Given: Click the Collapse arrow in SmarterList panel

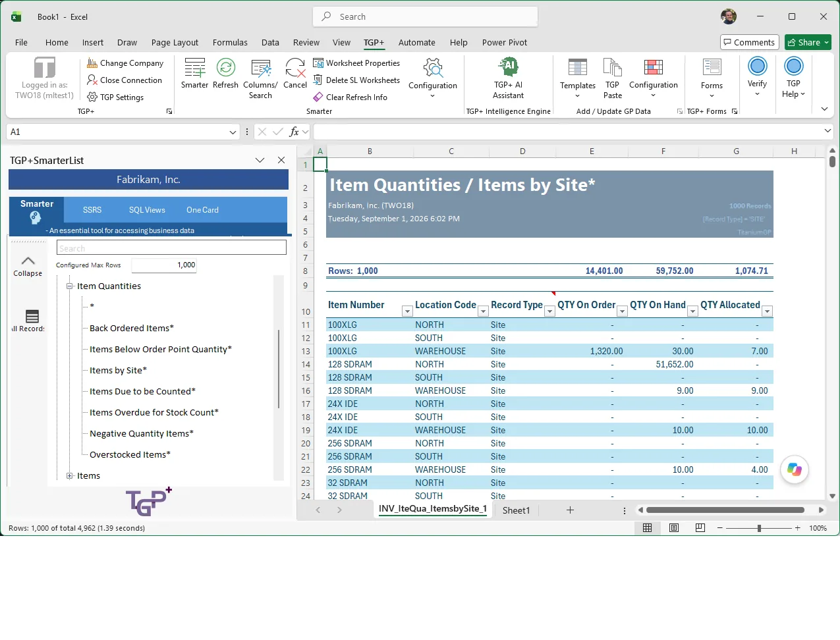Looking at the screenshot, I should [x=28, y=261].
